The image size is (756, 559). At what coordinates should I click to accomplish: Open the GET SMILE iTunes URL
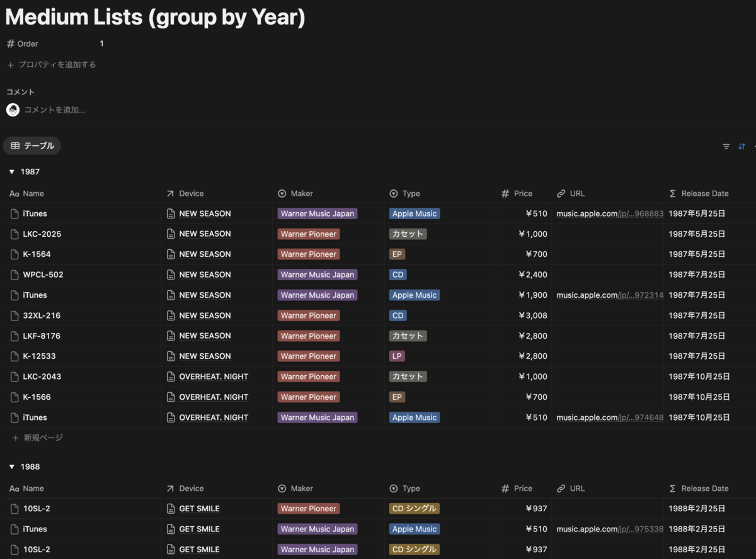[x=610, y=529]
